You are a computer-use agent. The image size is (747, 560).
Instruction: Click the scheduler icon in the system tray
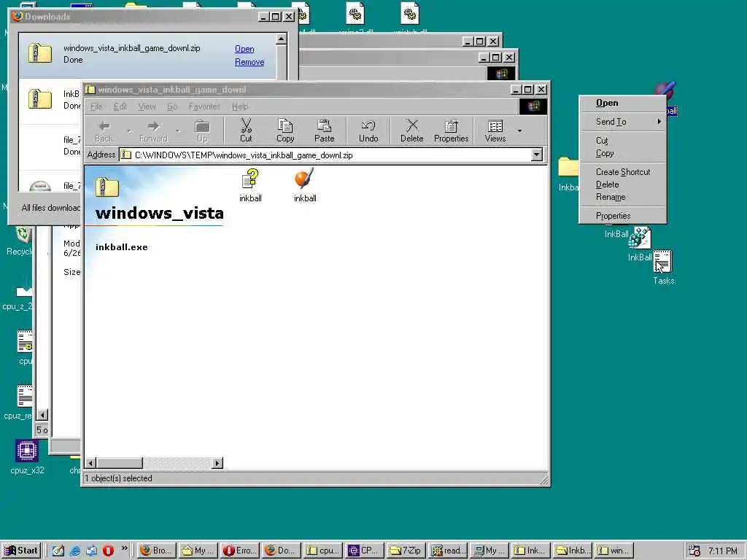coord(694,551)
